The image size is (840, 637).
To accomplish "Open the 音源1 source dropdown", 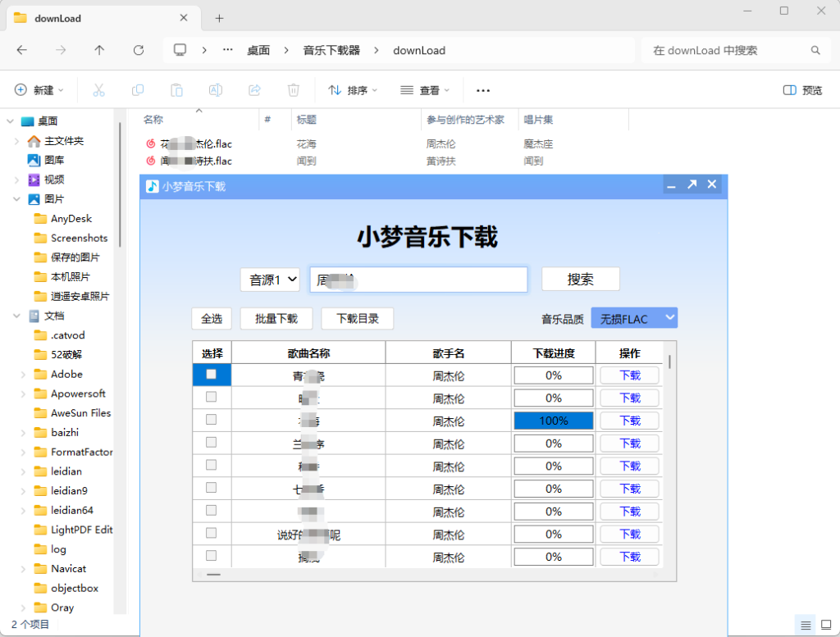I will [270, 280].
